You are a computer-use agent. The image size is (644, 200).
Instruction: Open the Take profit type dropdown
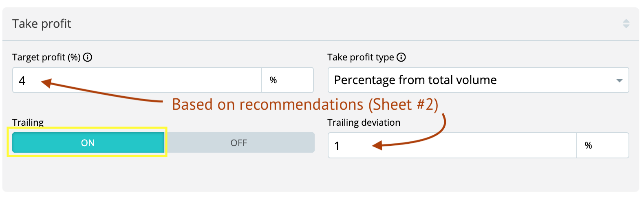(x=478, y=80)
